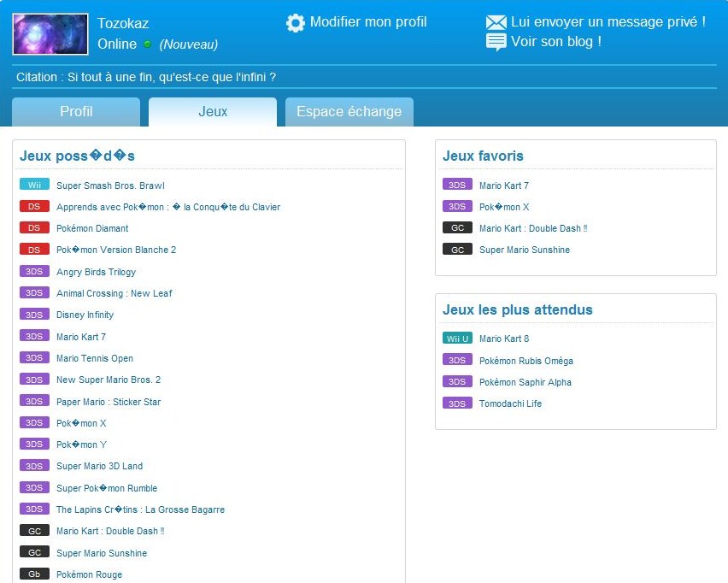The width and height of the screenshot is (728, 583).
Task: Click the envelope private message icon
Action: (x=496, y=22)
